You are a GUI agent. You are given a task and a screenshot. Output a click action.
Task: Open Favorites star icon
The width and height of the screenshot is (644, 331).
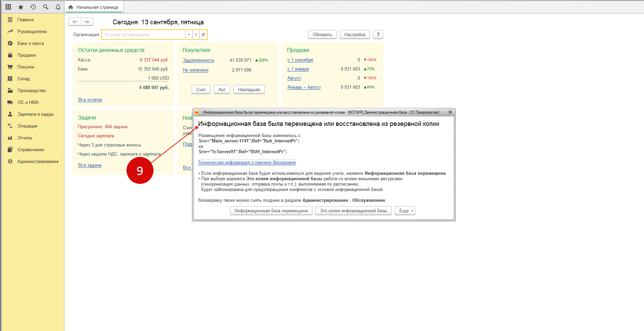(x=21, y=7)
